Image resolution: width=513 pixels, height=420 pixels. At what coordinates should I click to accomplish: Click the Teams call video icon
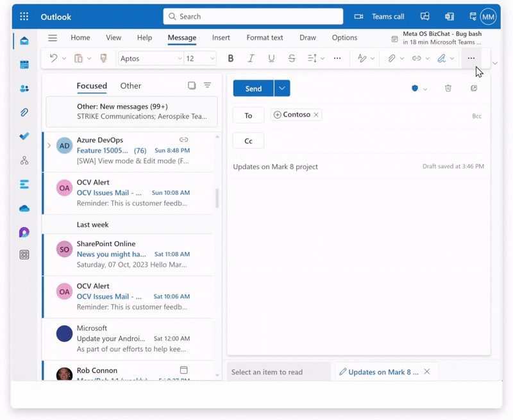coord(358,17)
